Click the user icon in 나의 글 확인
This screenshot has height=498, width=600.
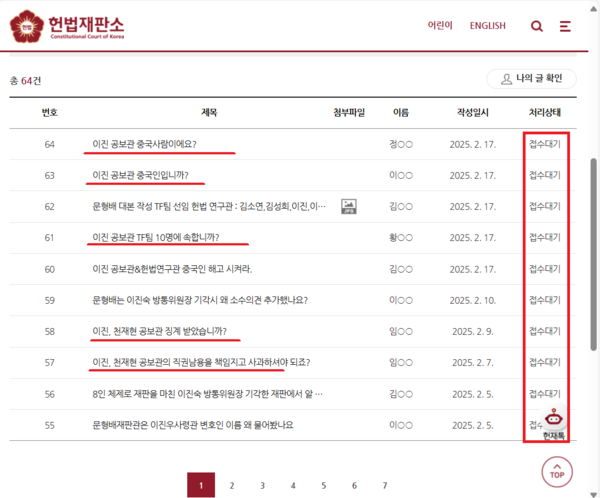(503, 79)
